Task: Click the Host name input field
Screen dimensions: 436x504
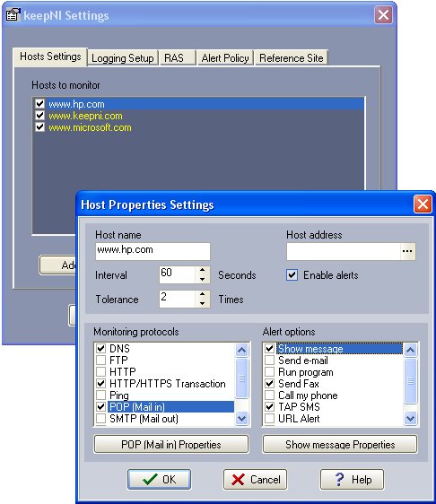Action: pyautogui.click(x=153, y=251)
